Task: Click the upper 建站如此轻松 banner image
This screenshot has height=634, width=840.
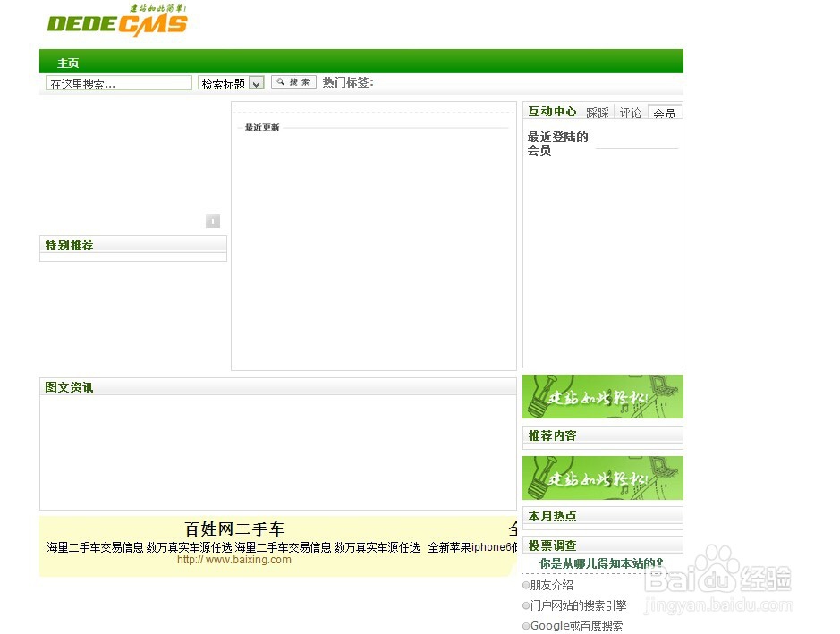Action: [x=602, y=397]
